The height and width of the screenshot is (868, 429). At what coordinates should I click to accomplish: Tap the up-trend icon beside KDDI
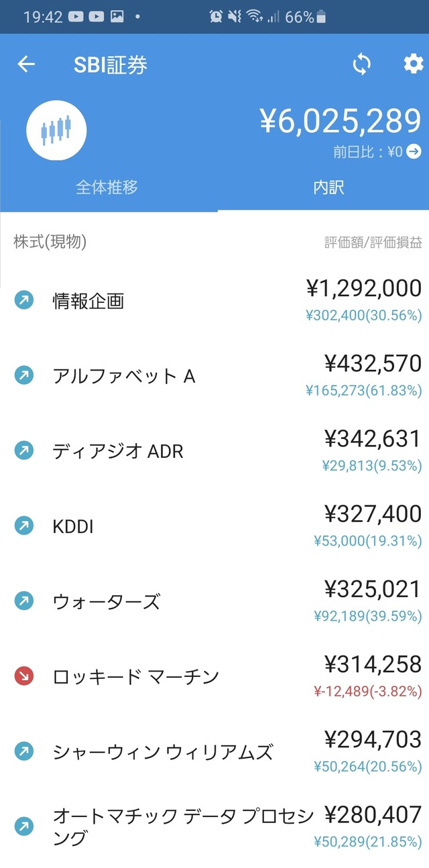24,526
